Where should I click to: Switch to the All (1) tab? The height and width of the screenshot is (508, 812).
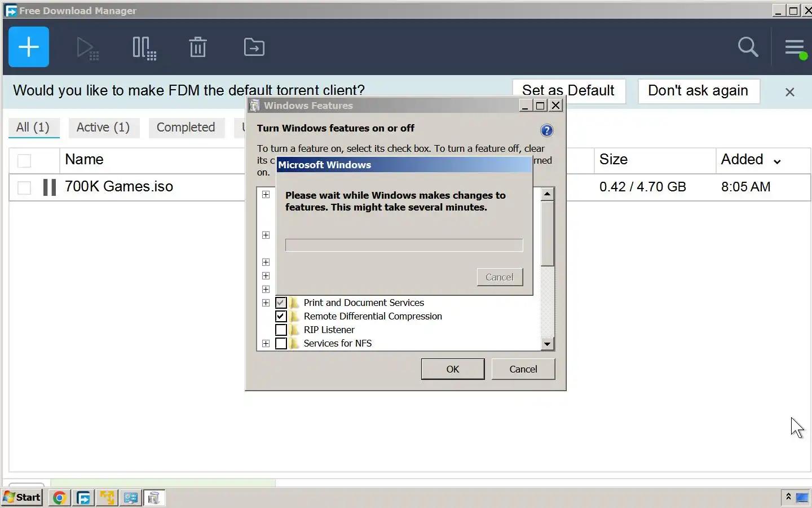(33, 128)
